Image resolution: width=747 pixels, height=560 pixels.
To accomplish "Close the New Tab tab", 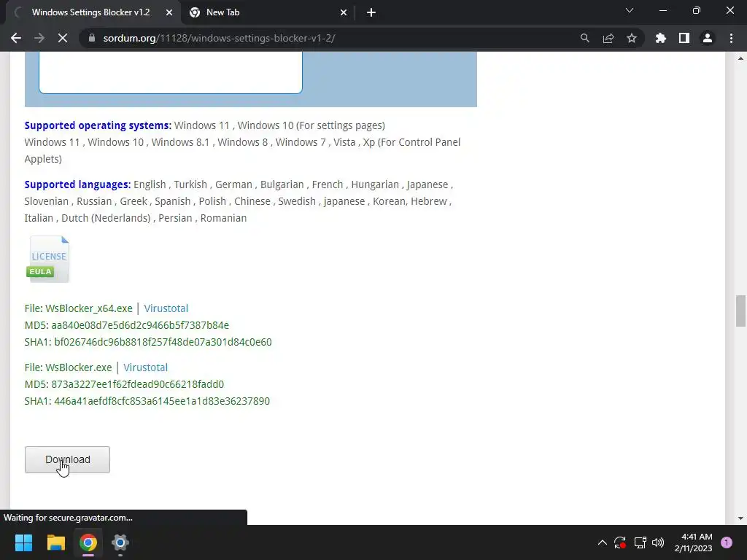I will (344, 12).
